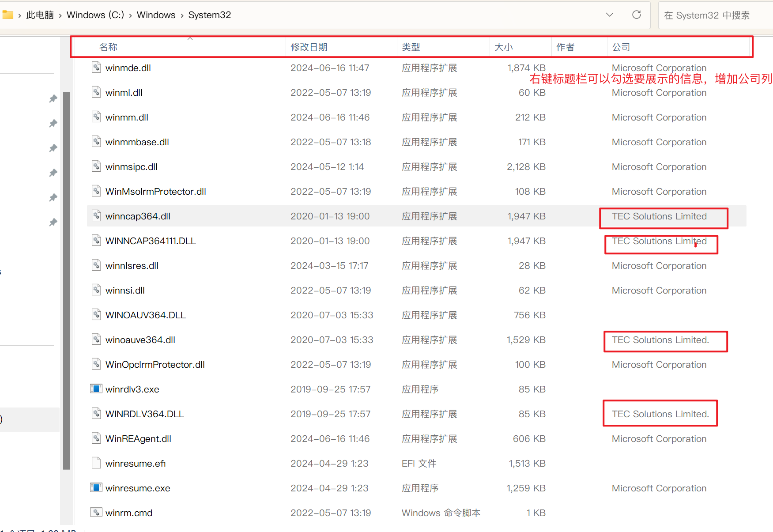Click the winrdlv3.exe application icon
This screenshot has height=532, width=773.
tap(96, 389)
